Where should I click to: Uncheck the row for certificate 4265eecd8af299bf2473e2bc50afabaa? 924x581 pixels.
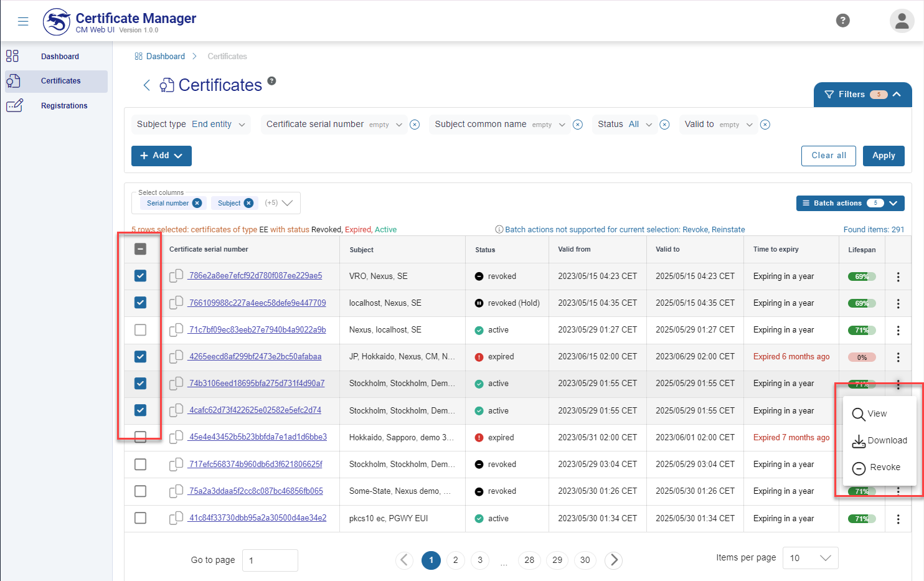(141, 357)
